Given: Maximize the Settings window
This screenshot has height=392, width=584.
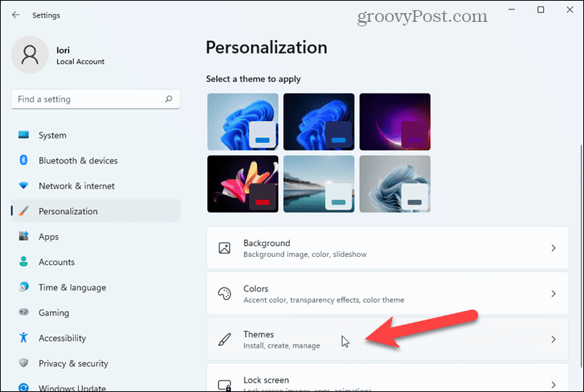Looking at the screenshot, I should (541, 9).
